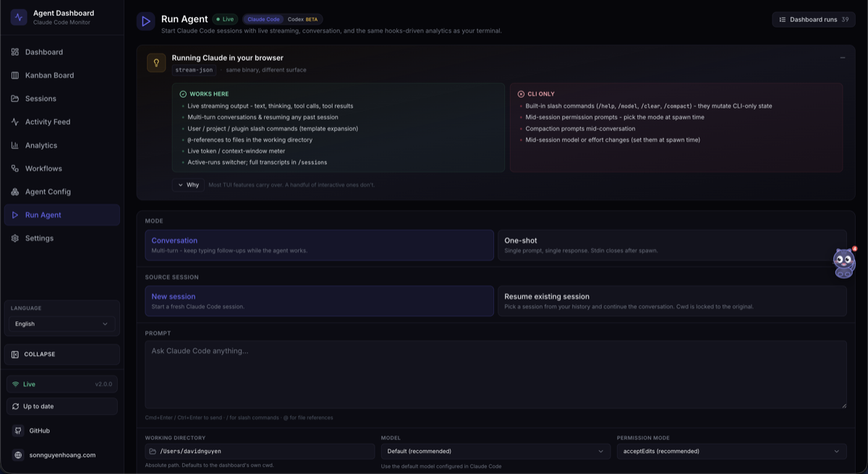Click the COLLAPSE sidebar button

62,355
